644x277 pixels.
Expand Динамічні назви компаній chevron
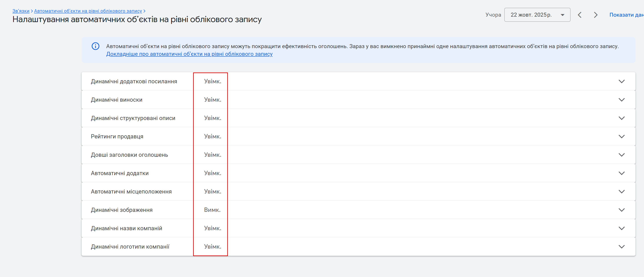tap(621, 228)
